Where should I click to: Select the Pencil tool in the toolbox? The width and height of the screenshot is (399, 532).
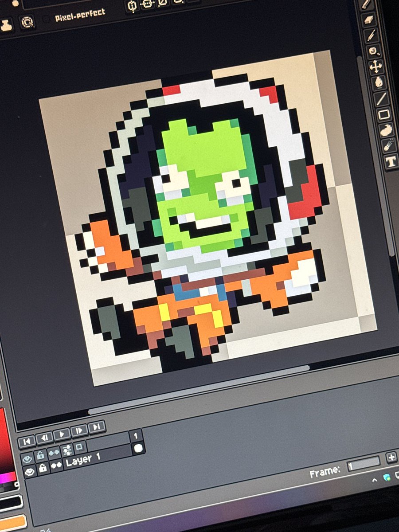367,4
